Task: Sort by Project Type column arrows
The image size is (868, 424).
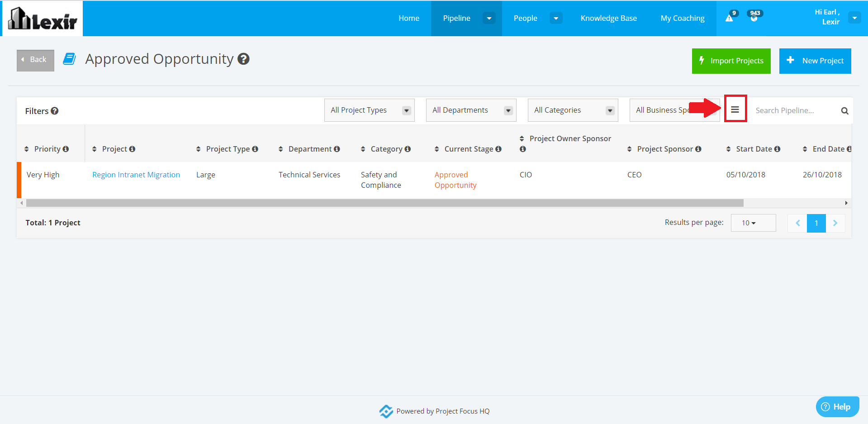Action: pyautogui.click(x=198, y=149)
